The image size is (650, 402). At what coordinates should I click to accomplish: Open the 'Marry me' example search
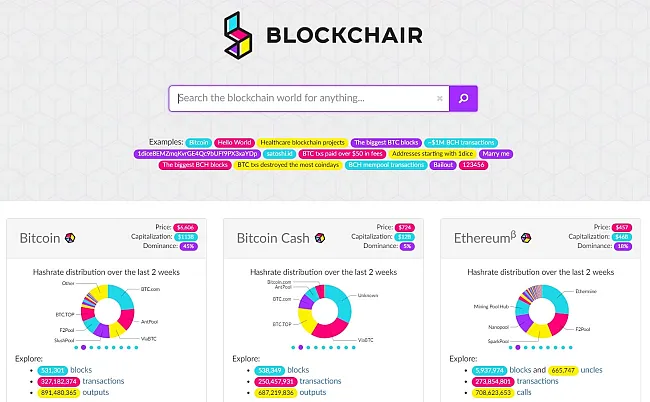[x=497, y=154]
